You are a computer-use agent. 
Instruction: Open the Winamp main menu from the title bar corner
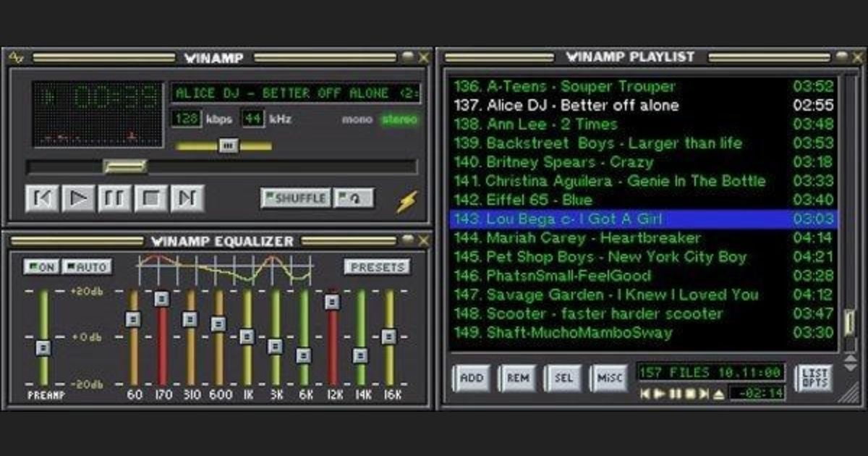[17, 56]
